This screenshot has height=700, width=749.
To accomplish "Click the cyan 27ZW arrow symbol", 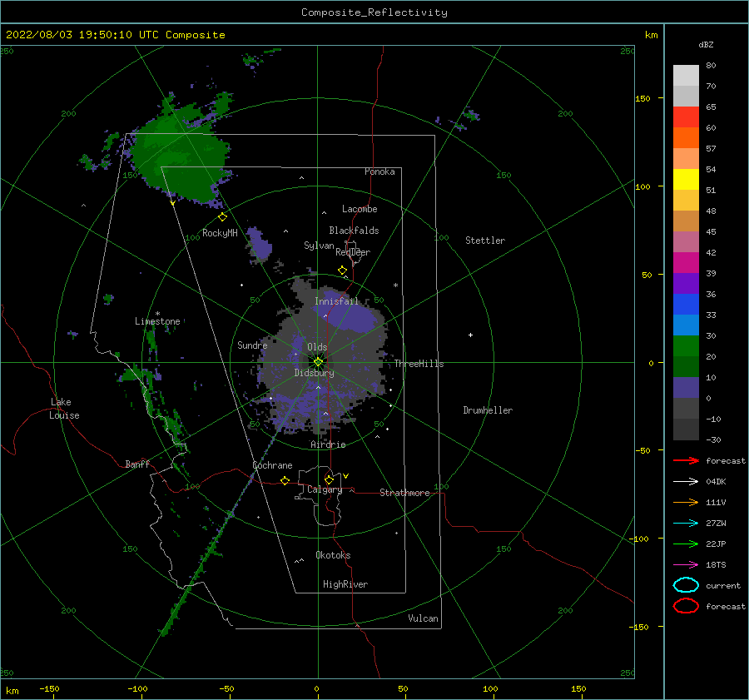I will click(x=686, y=524).
